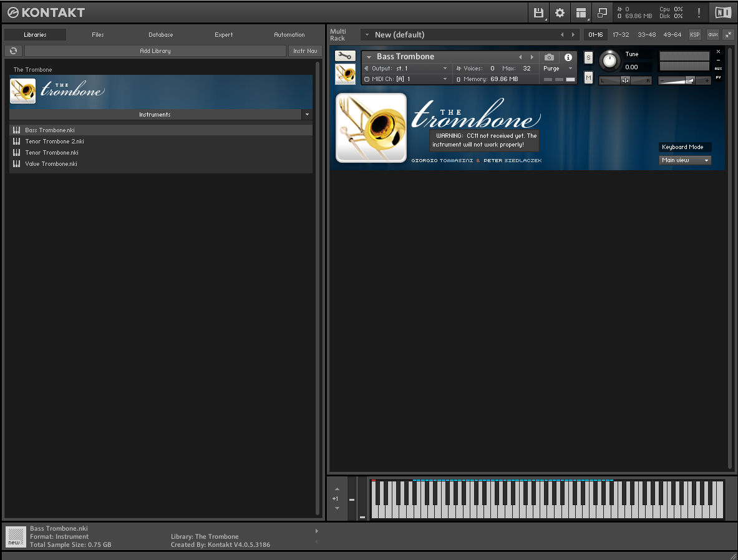Show Bass Trombone info view

(x=568, y=57)
